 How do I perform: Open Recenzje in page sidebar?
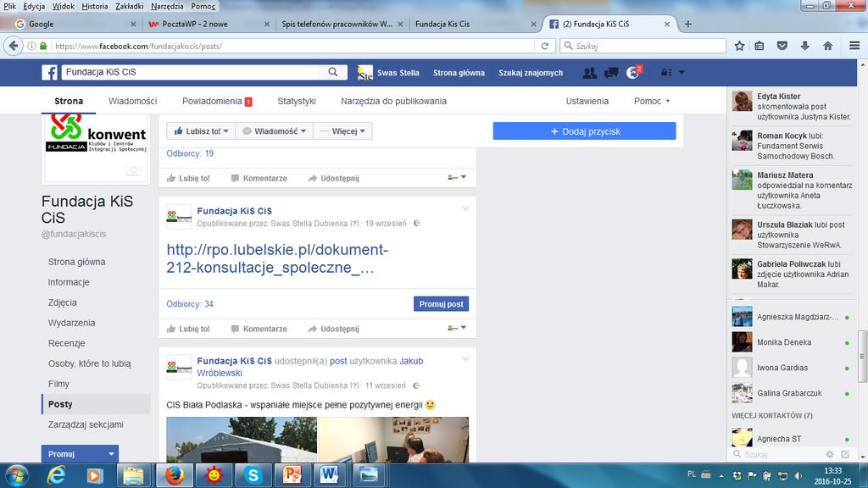[66, 343]
